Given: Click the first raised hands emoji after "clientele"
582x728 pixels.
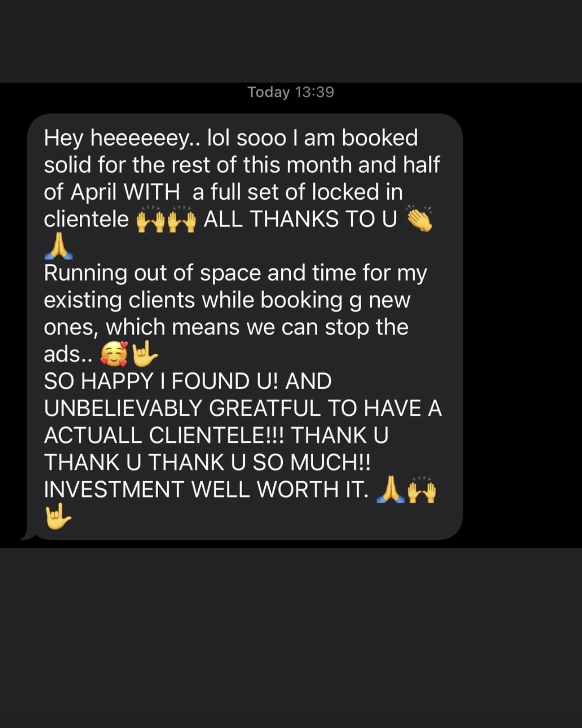Looking at the screenshot, I should coord(150,220).
